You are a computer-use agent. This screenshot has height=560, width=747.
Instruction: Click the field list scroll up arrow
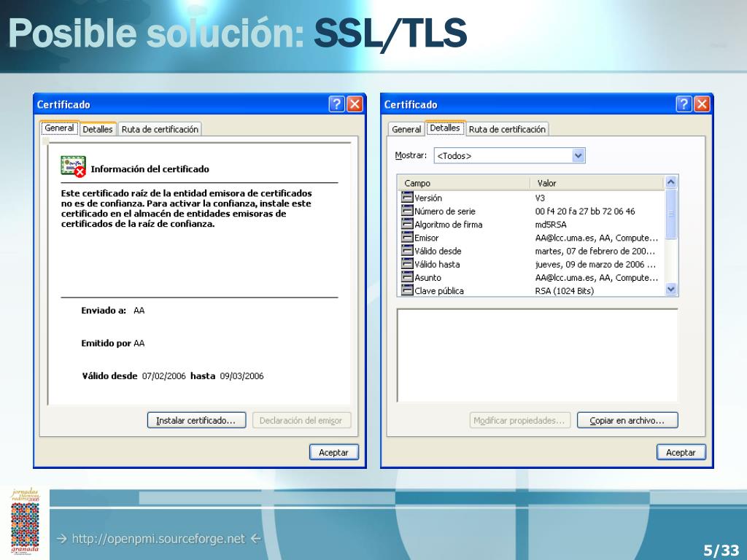671,182
